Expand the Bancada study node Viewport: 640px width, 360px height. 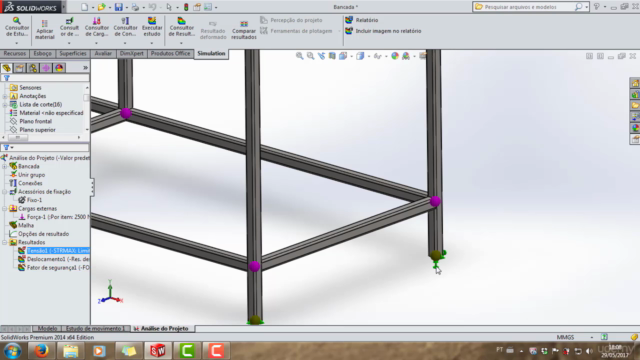point(4,167)
